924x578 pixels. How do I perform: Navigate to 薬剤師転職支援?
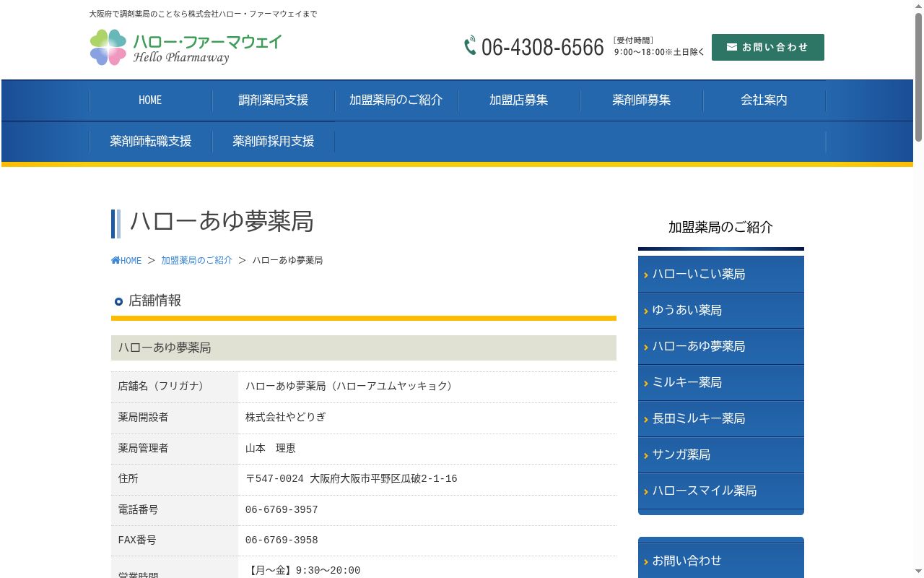coord(151,142)
